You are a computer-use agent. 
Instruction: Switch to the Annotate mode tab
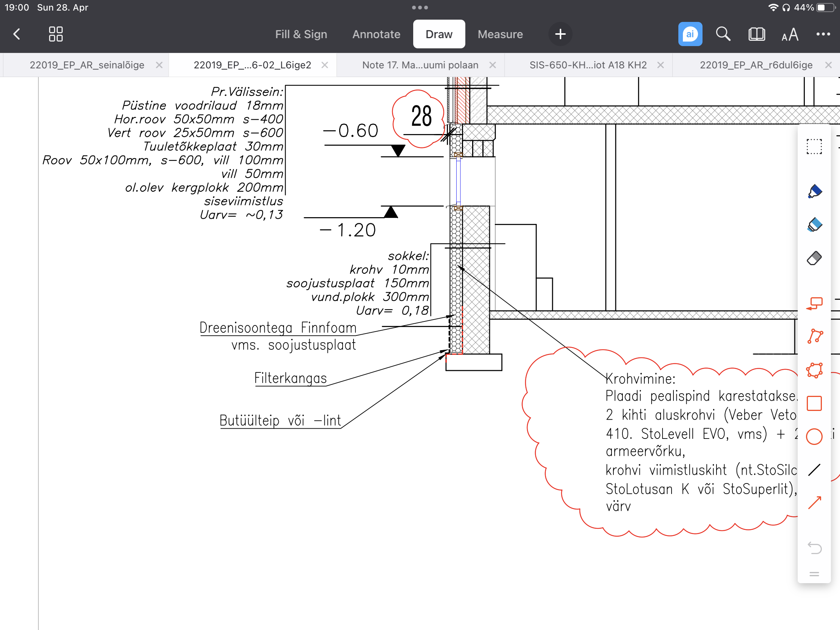(376, 34)
